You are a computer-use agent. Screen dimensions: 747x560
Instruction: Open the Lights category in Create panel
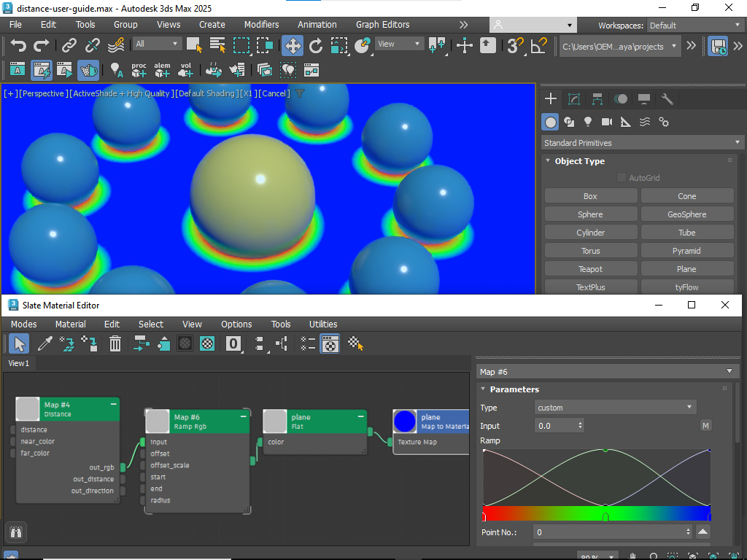[x=588, y=122]
